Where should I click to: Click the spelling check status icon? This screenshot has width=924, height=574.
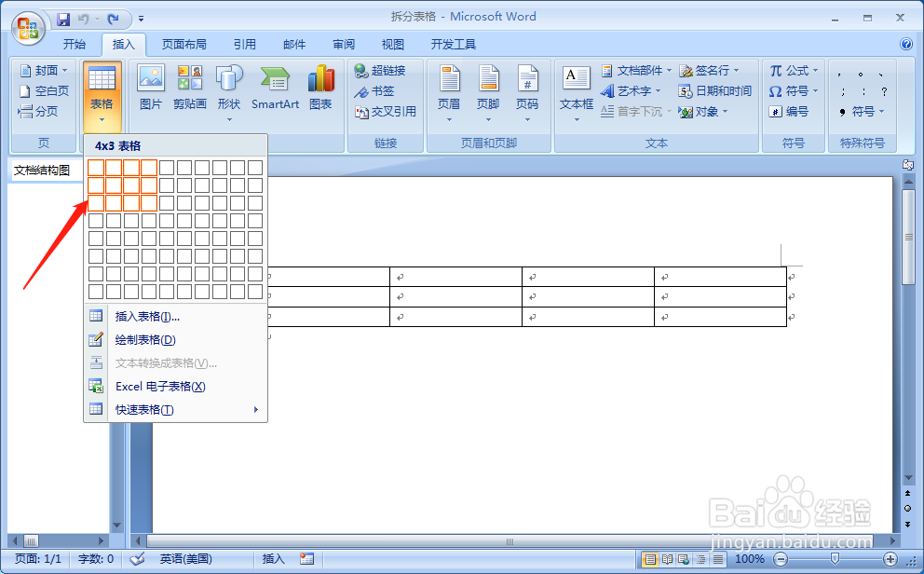pos(137,559)
